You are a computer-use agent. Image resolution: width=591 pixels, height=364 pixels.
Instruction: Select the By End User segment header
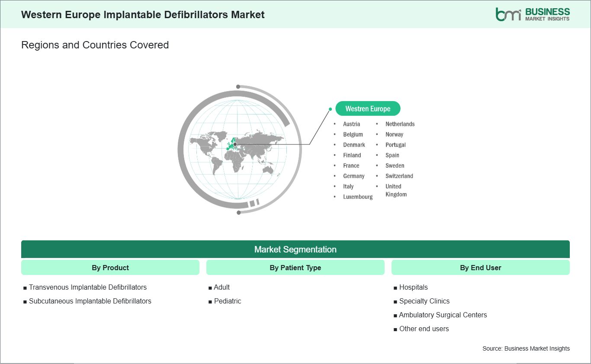click(x=481, y=268)
